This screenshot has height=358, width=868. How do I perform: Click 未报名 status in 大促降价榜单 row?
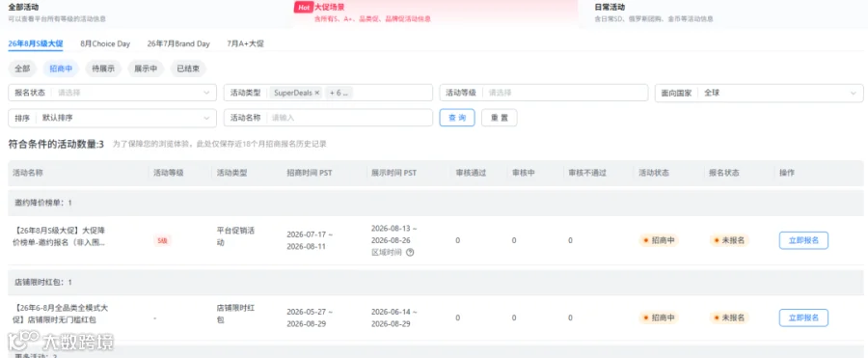click(x=730, y=240)
